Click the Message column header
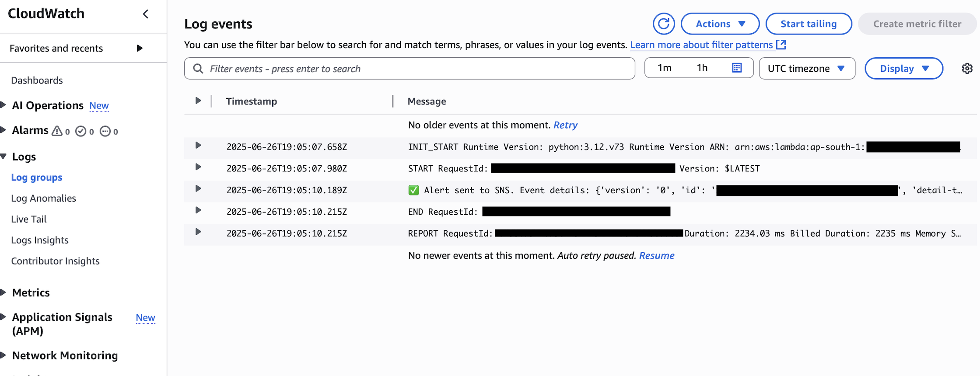Screen dimensions: 980x376 tap(427, 101)
